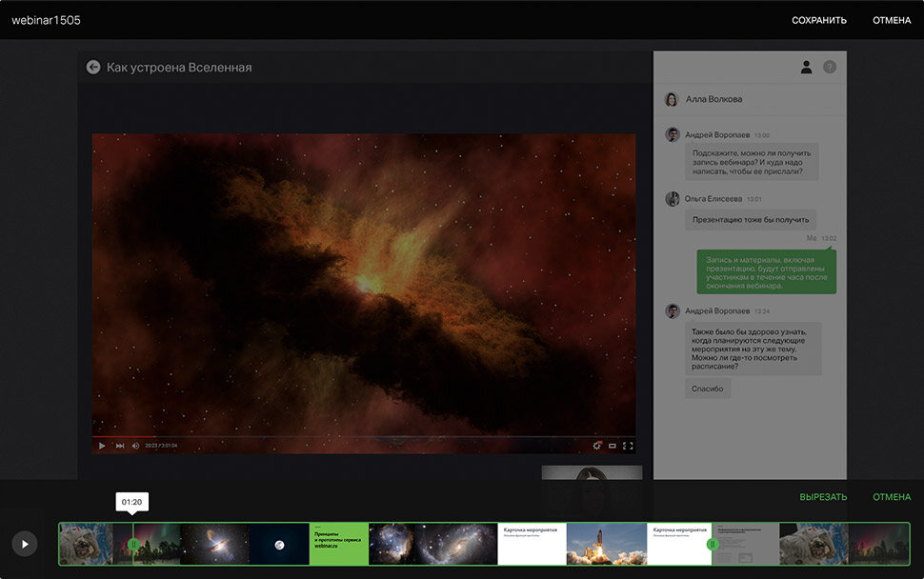
Task: Click the name Алла Волкова
Action: pos(713,99)
